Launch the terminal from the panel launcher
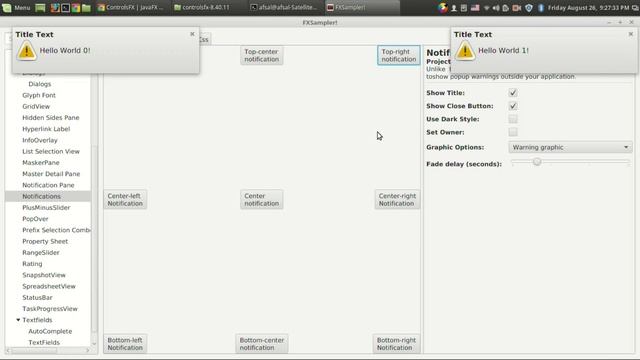 (x=65, y=7)
